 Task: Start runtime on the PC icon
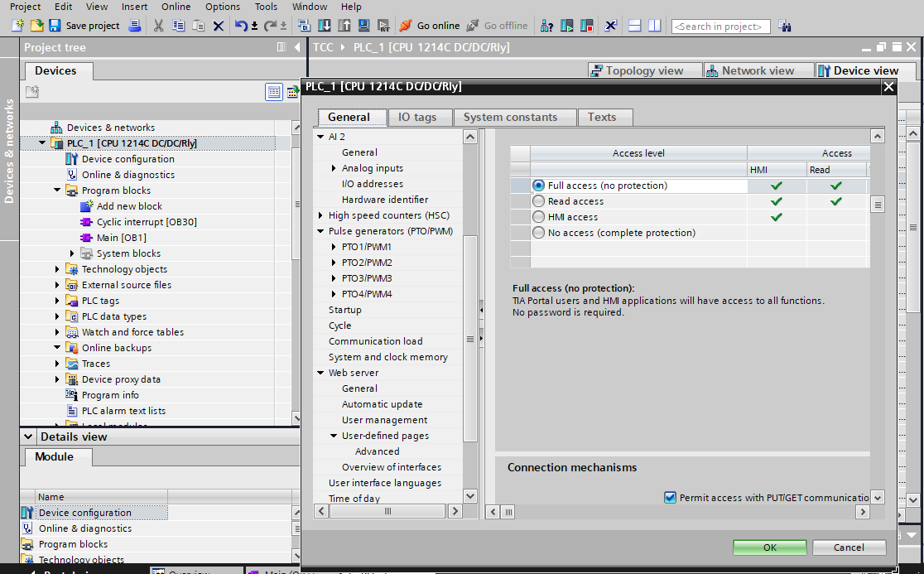click(x=383, y=26)
